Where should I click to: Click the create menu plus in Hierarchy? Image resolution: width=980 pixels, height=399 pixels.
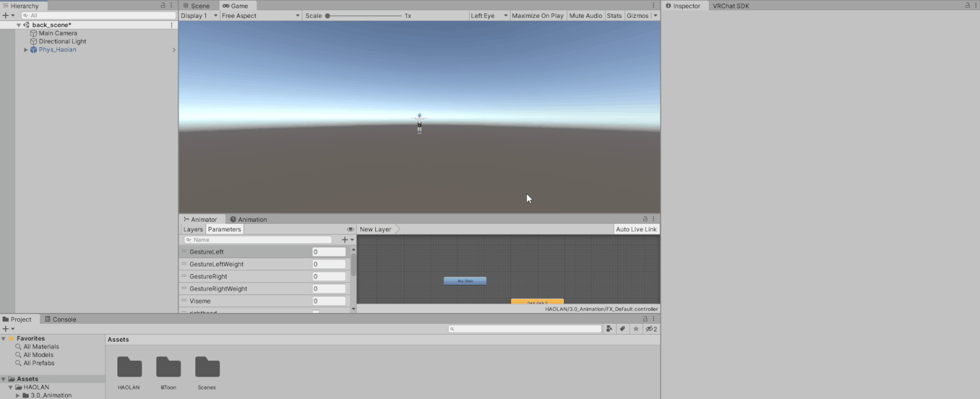(x=5, y=15)
